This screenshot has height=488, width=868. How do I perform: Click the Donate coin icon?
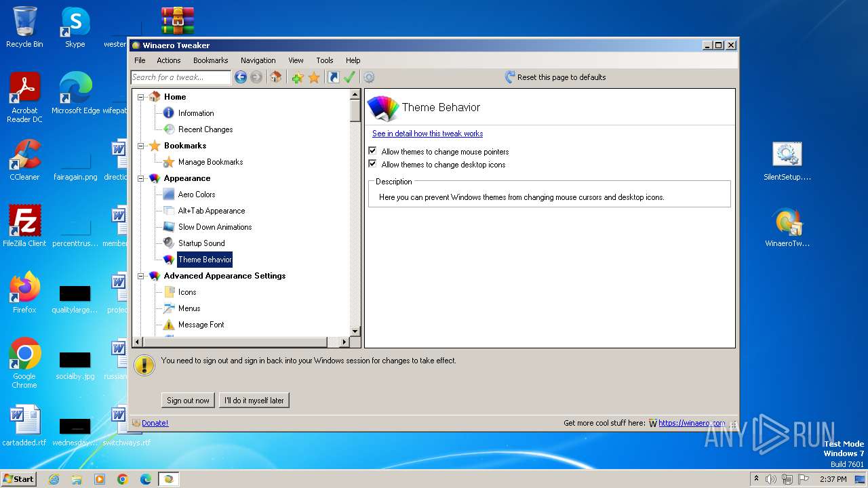coord(136,423)
